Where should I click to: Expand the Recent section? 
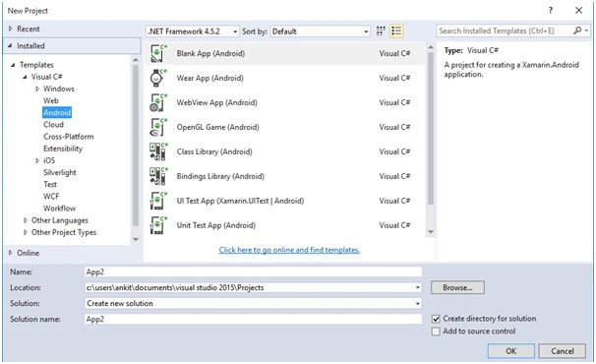pyautogui.click(x=11, y=29)
